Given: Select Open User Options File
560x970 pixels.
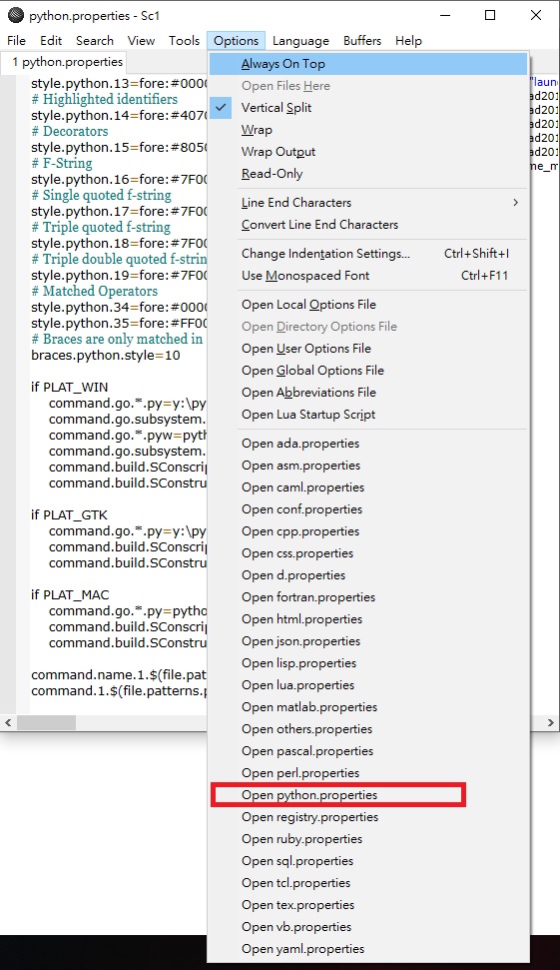Looking at the screenshot, I should (368, 349).
